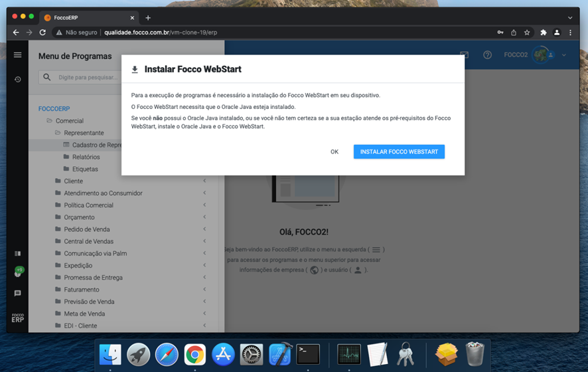
Task: Click the share page icon
Action: (x=514, y=33)
